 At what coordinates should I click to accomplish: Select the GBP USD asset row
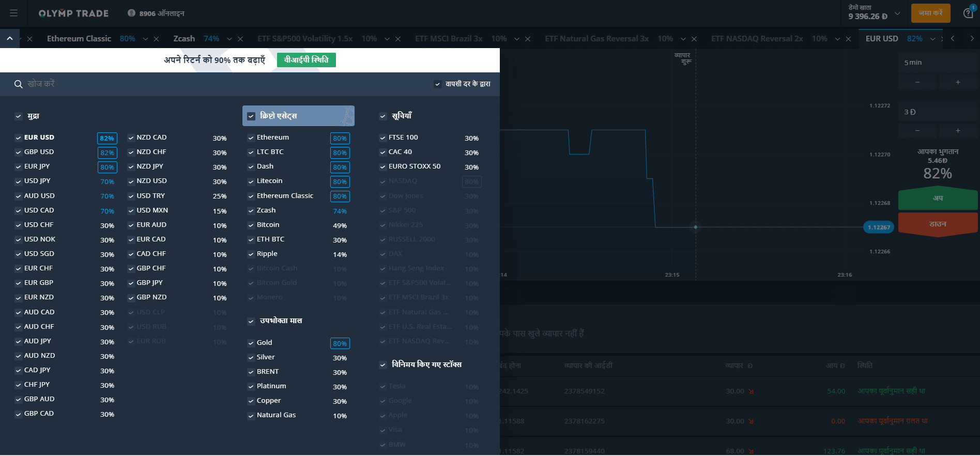(66, 152)
